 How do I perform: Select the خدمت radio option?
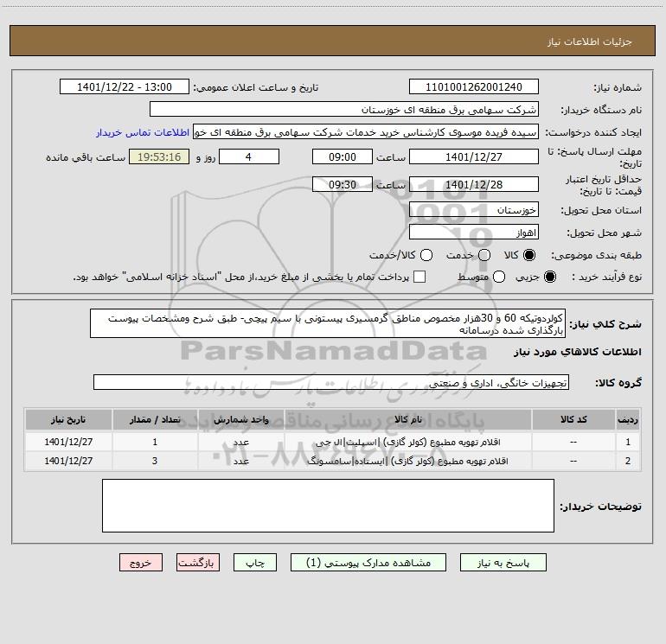click(483, 255)
